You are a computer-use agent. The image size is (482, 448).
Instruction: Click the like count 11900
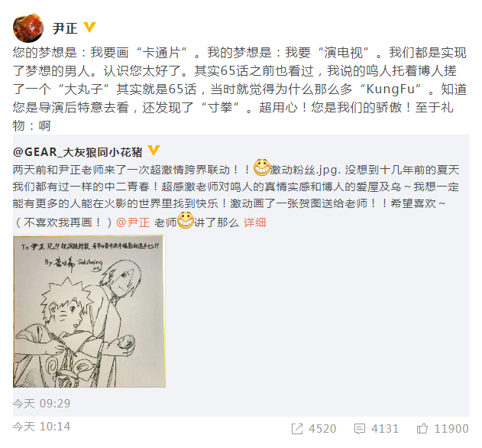click(451, 429)
